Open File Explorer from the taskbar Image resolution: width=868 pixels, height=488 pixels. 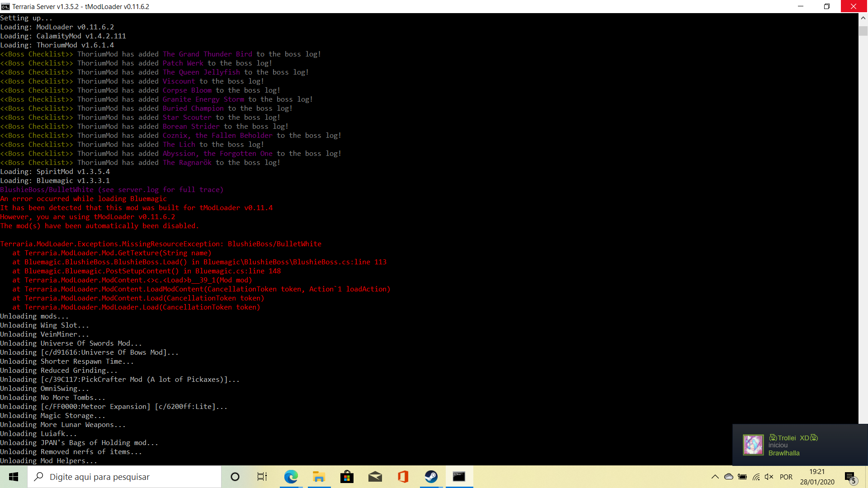[319, 477]
